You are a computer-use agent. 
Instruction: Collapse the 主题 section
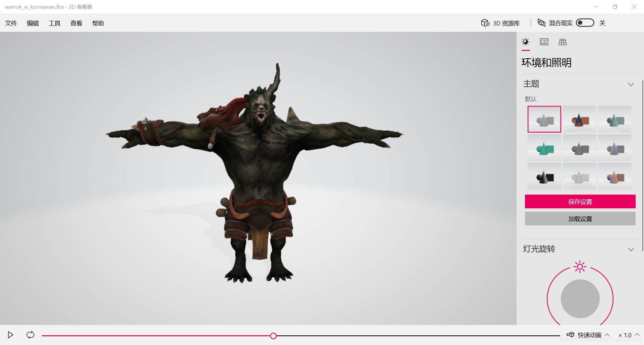tap(631, 84)
